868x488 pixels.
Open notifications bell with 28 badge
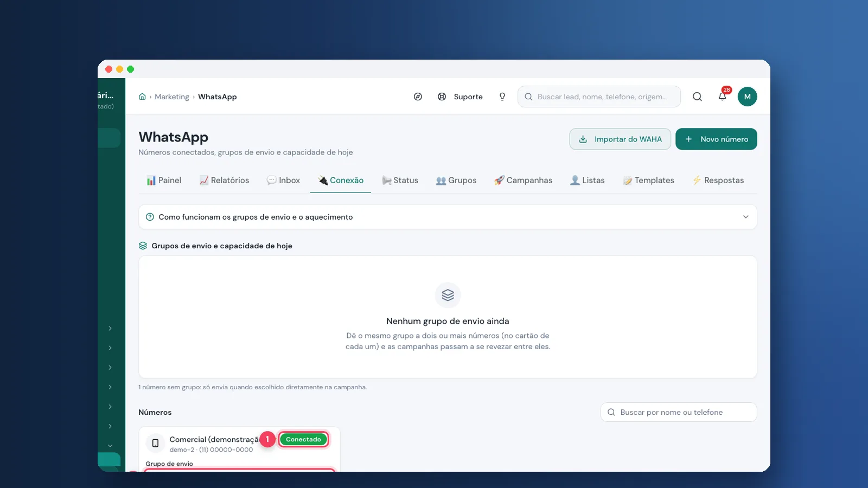723,97
